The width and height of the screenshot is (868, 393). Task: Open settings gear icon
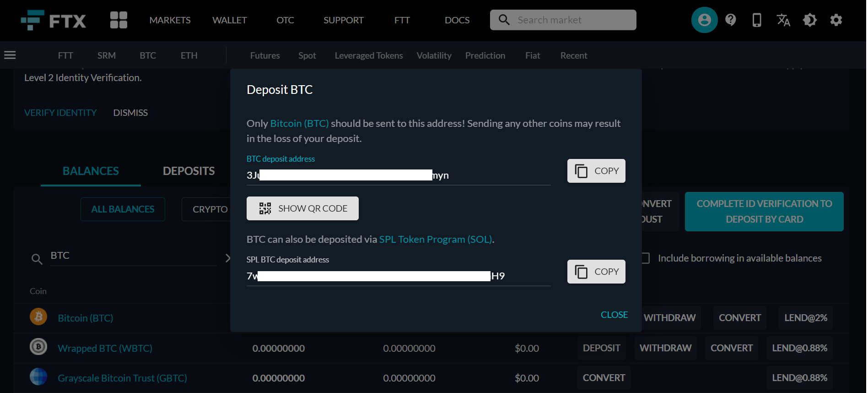(836, 20)
